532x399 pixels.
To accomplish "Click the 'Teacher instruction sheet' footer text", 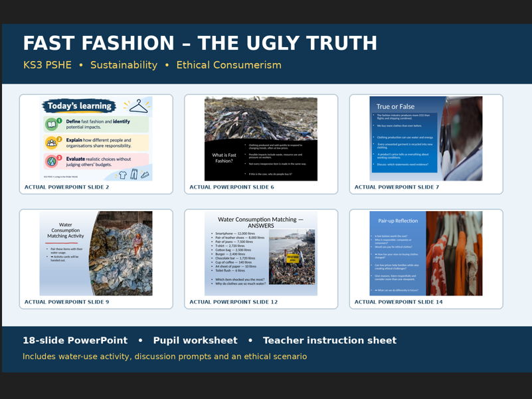I will pyautogui.click(x=329, y=341).
